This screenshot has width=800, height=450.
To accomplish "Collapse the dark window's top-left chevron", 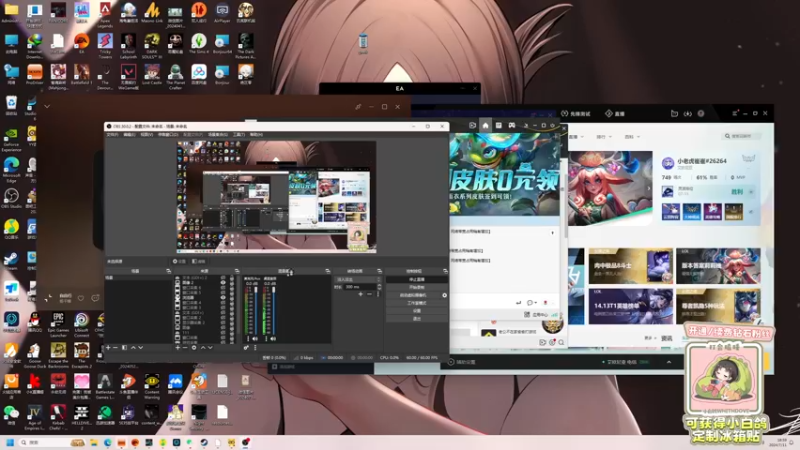I will tap(47, 106).
